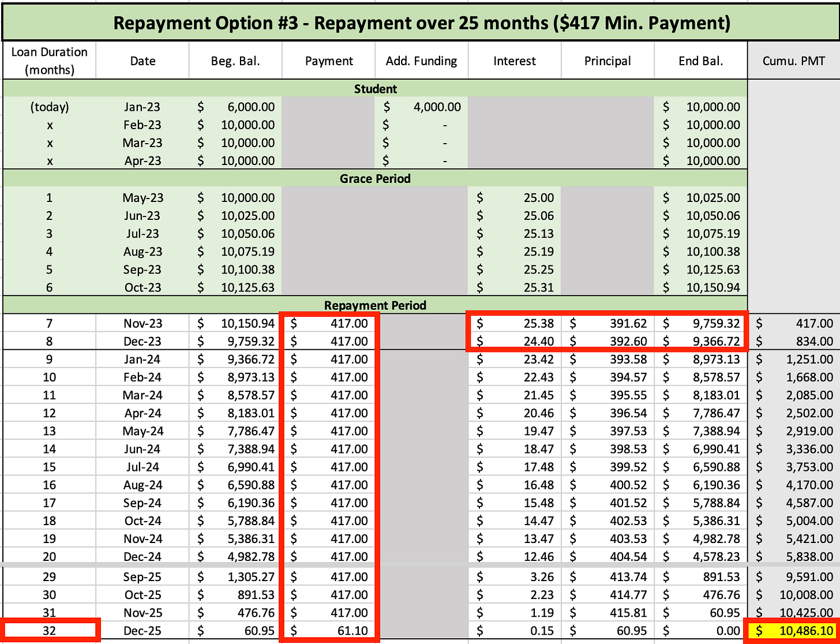Click the 25.13 interest cell

tap(515, 233)
